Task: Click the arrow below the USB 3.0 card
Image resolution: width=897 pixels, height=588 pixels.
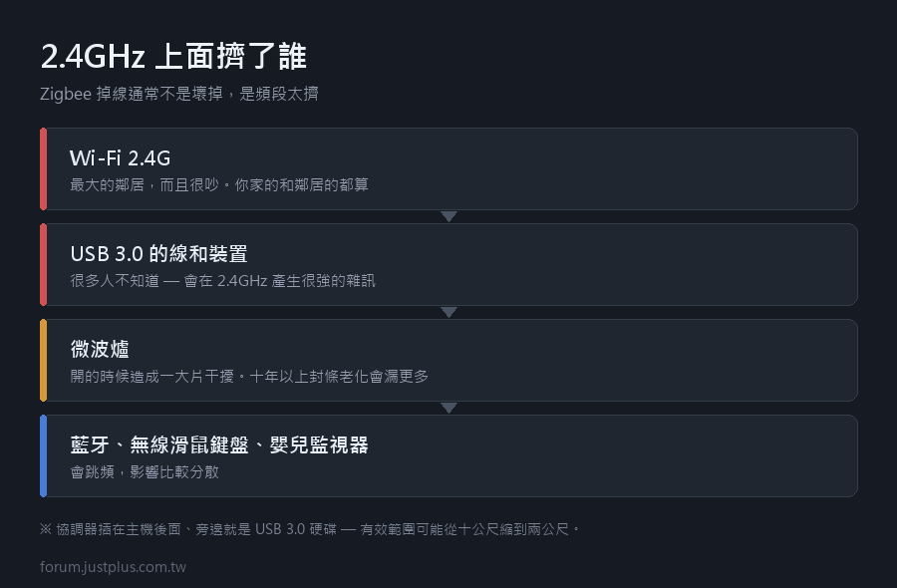Action: pos(449,312)
